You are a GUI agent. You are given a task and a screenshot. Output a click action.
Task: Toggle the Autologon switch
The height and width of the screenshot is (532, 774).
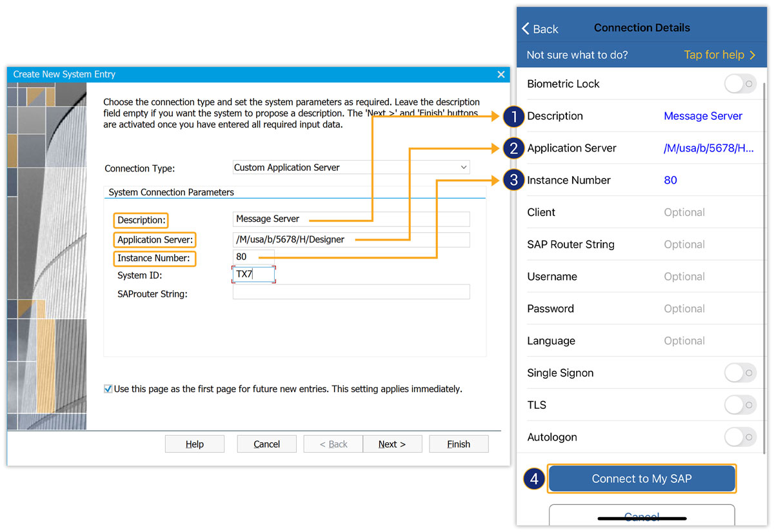740,437
